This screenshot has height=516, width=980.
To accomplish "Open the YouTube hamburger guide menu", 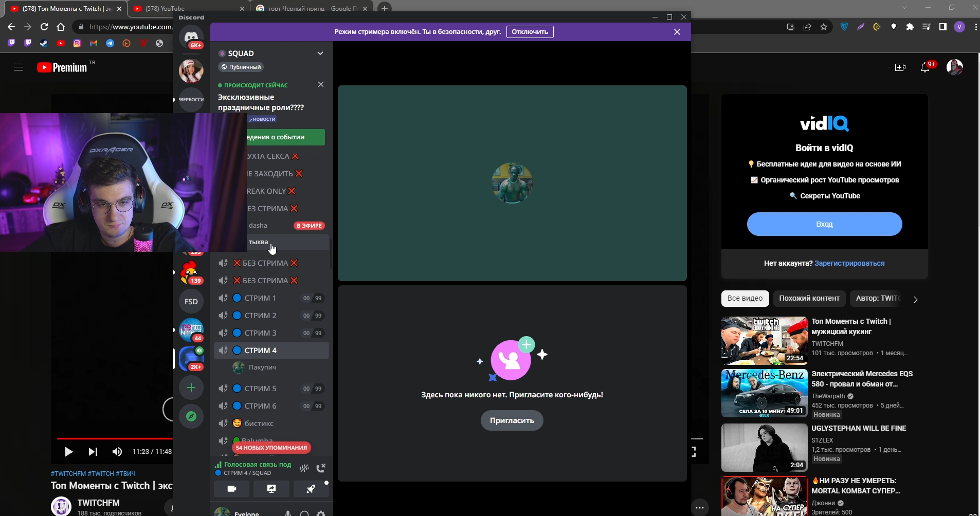I will 19,67.
